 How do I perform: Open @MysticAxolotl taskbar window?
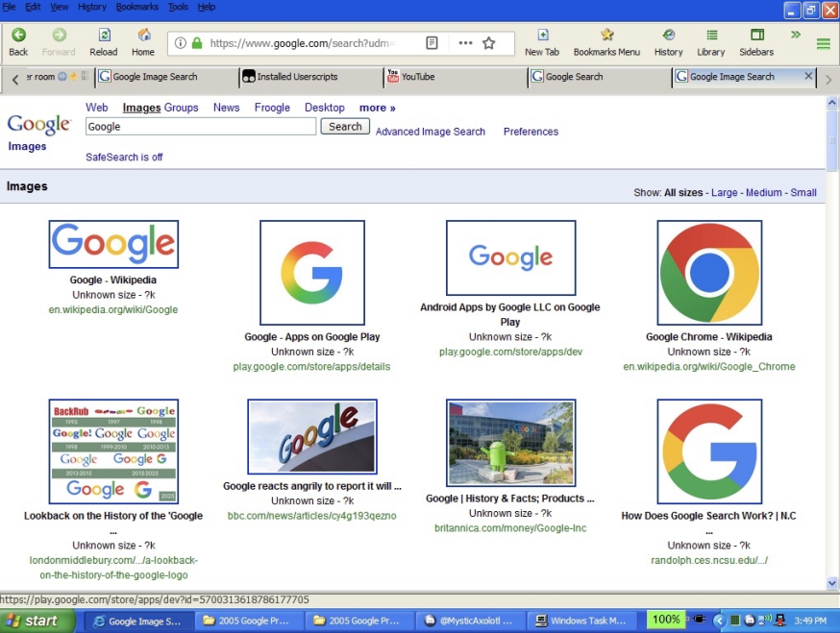click(x=470, y=621)
